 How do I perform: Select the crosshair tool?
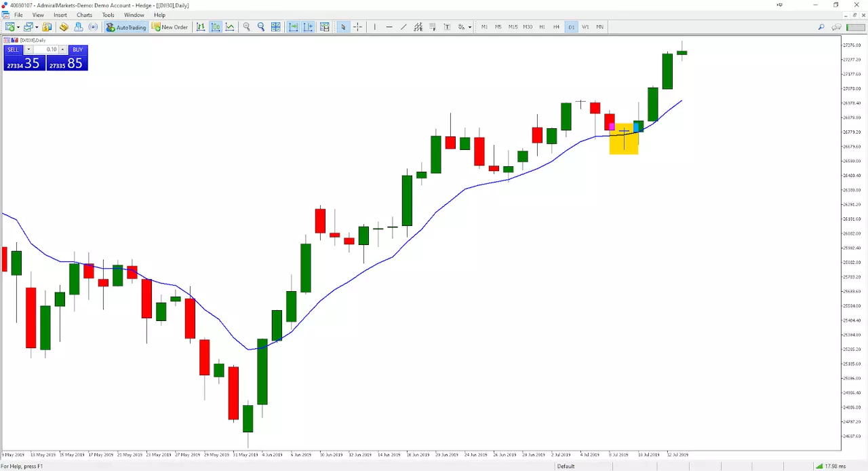[357, 27]
